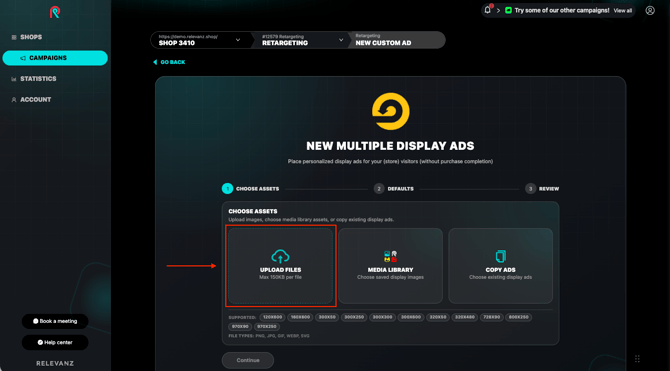670x371 pixels.
Task: Click the Go Back arrow icon
Action: coord(155,62)
